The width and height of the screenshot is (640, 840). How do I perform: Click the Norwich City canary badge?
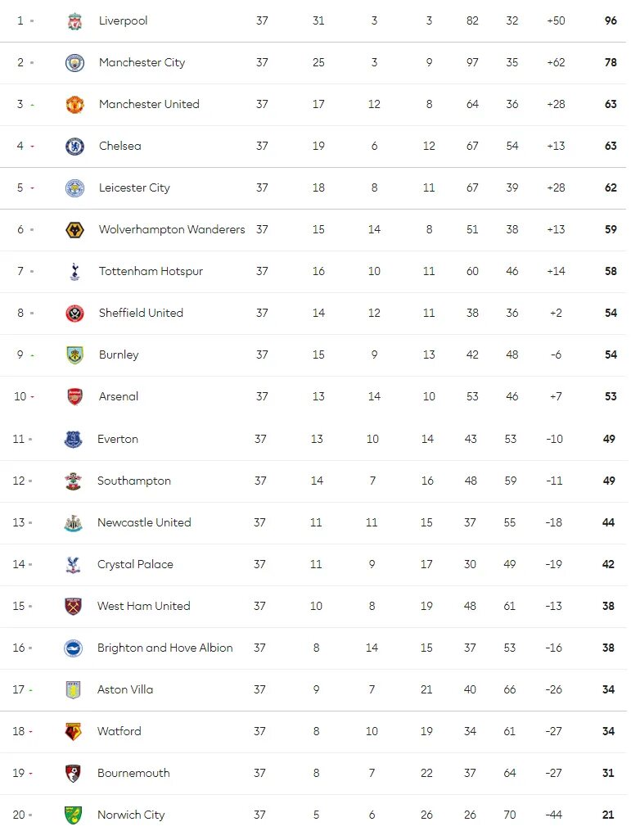(74, 815)
